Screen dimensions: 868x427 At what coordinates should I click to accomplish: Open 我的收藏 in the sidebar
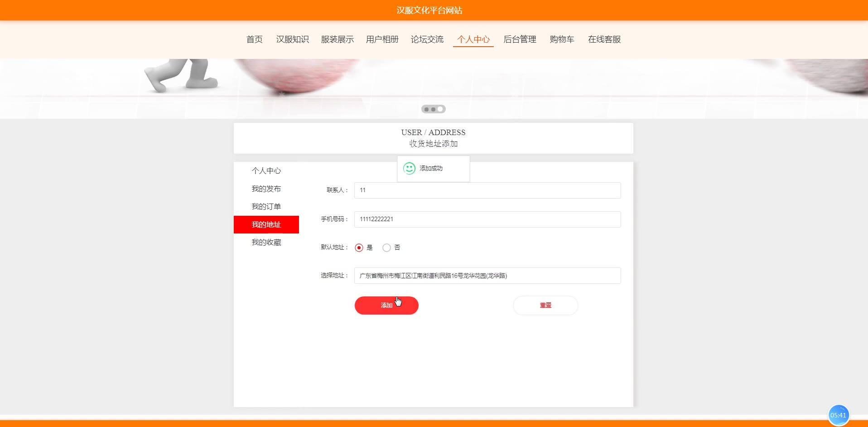(266, 242)
